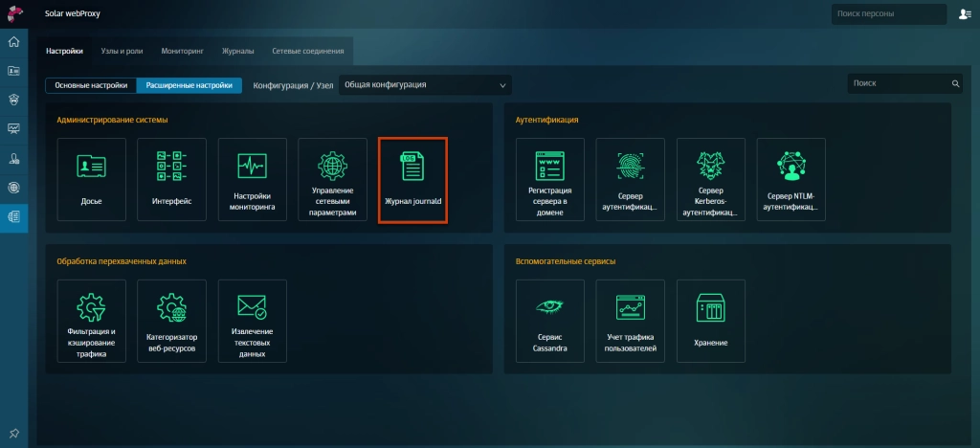Open the Извлечение текстовых данных tile
This screenshot has width=980, height=448.
[x=253, y=321]
